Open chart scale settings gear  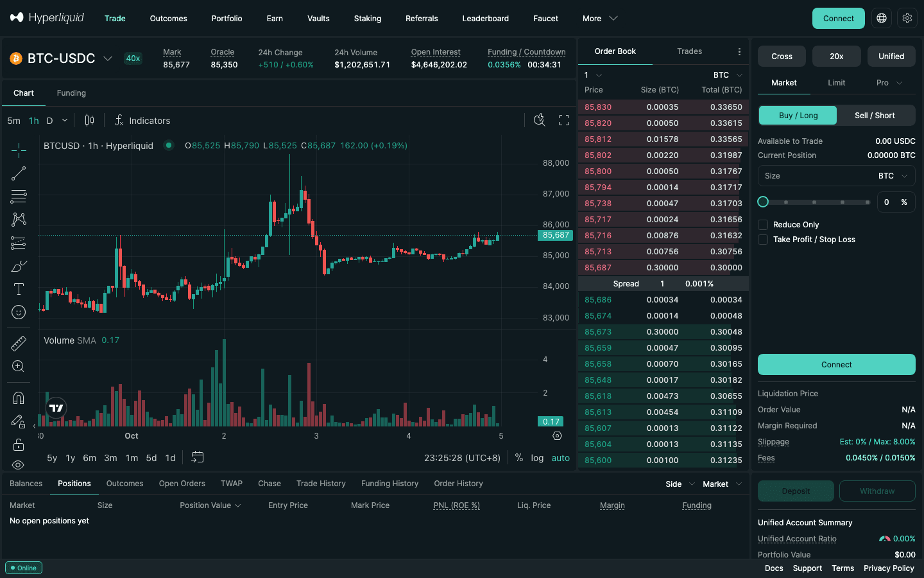557,435
